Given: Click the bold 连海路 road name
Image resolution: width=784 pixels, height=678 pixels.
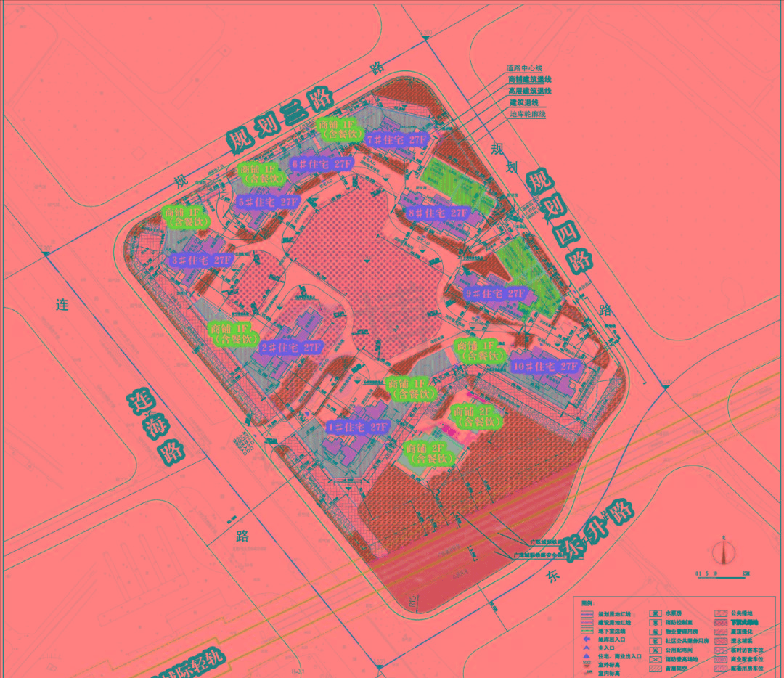Looking at the screenshot, I should [x=155, y=428].
